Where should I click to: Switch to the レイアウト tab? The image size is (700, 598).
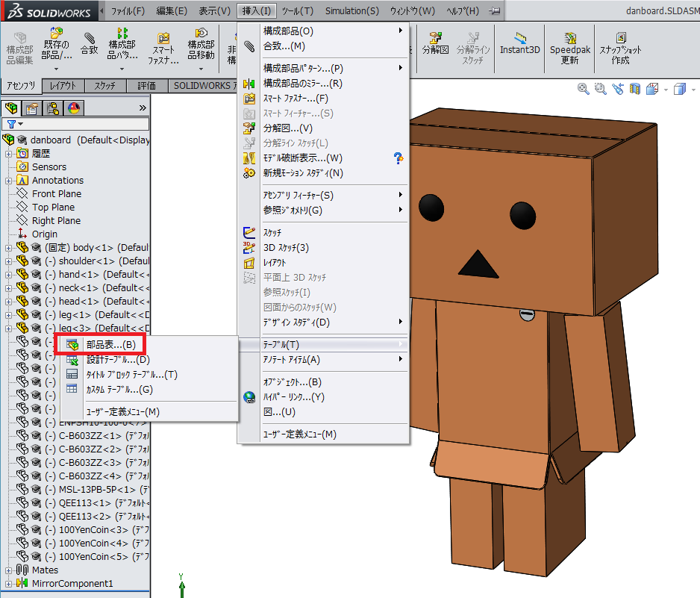(x=63, y=86)
